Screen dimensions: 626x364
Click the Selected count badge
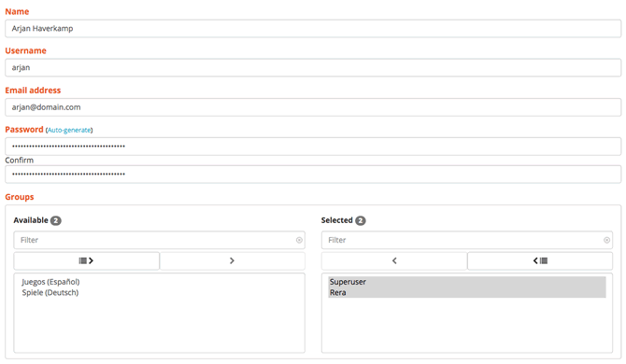click(361, 220)
